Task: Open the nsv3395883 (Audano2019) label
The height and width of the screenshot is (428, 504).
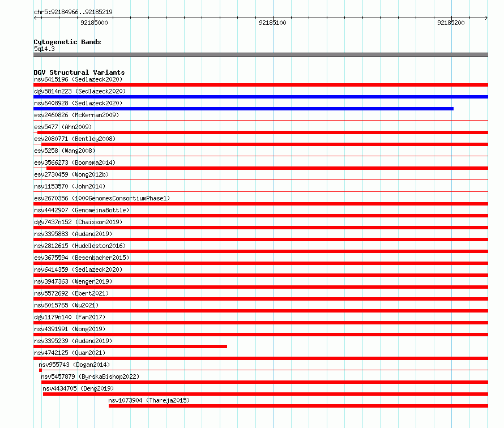Action: point(73,234)
